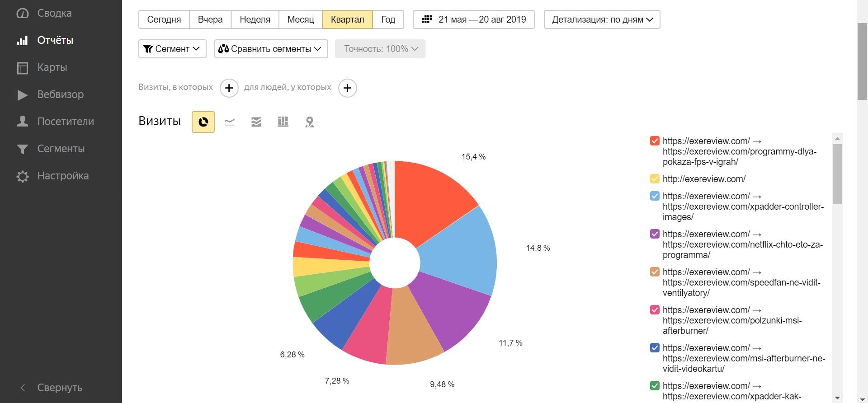Uncheck the polzunki-msi-afterburner legend checkbox
Image resolution: width=868 pixels, height=403 pixels.
pos(655,310)
